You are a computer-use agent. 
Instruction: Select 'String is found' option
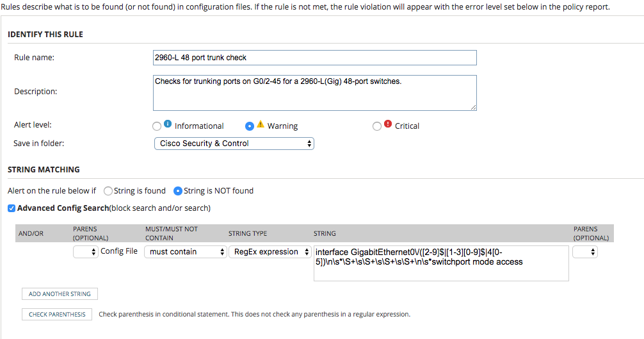coord(108,191)
